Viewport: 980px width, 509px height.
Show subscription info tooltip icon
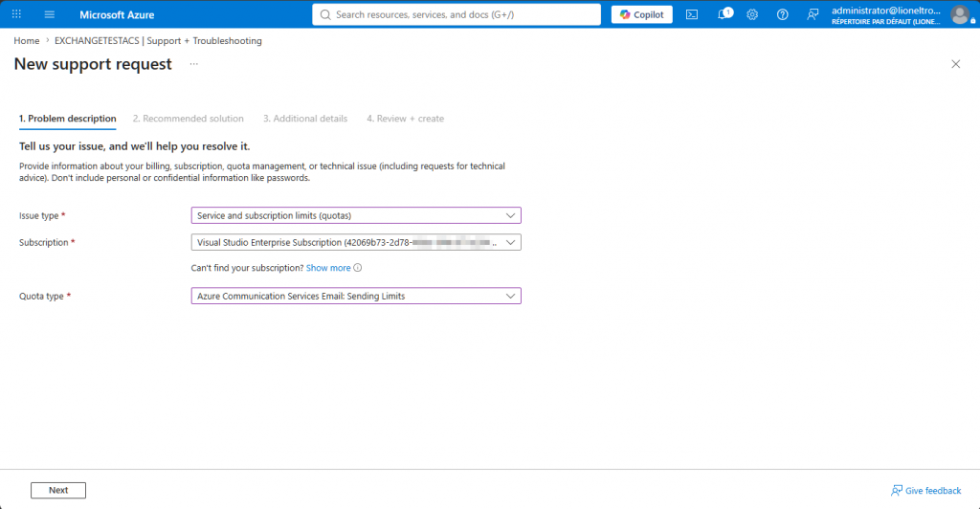358,268
